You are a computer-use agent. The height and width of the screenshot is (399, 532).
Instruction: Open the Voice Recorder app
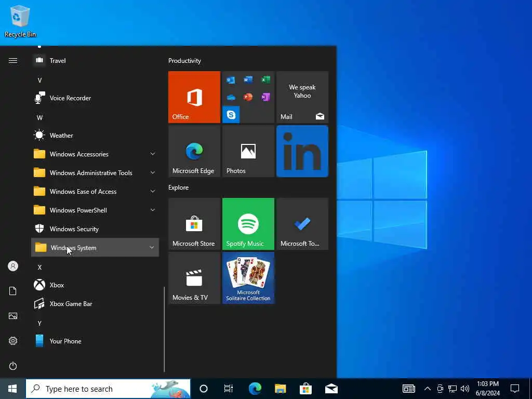(95, 98)
